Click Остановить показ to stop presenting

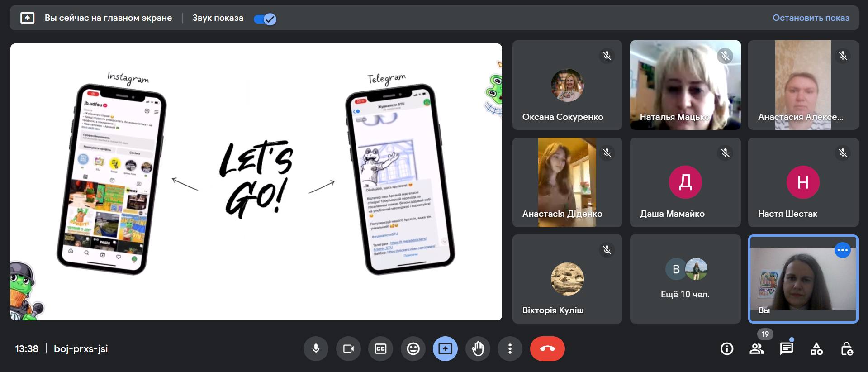tap(811, 18)
